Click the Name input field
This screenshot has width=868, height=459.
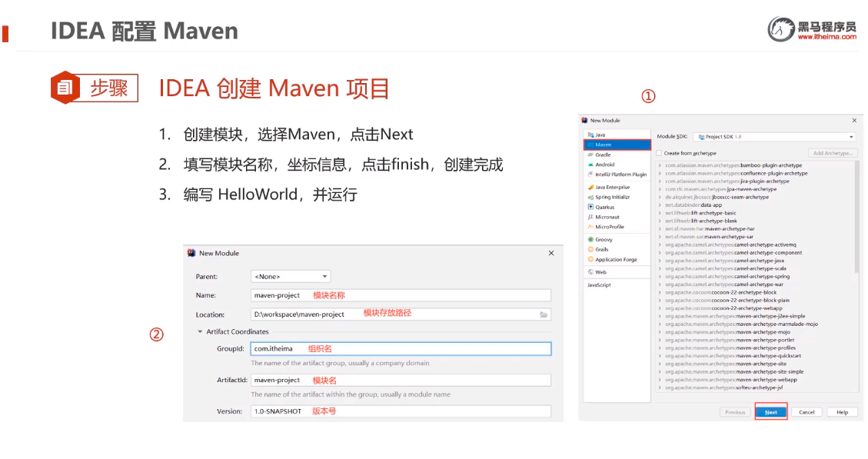point(401,296)
